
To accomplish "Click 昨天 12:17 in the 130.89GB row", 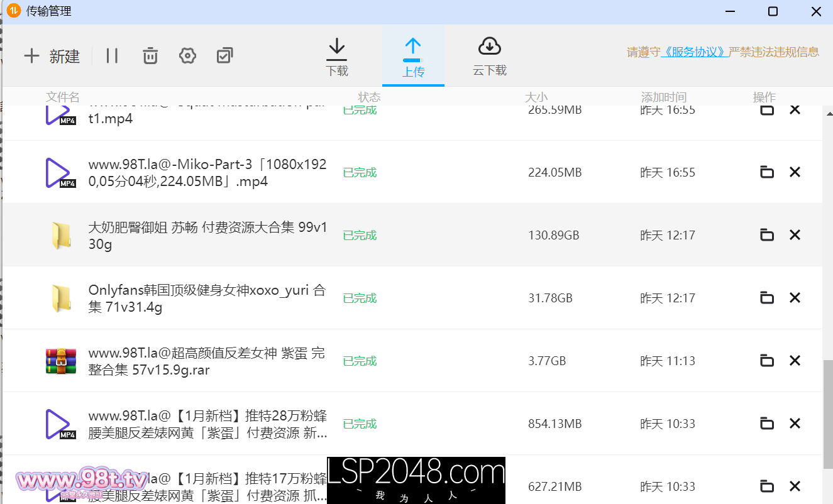I will tap(668, 235).
